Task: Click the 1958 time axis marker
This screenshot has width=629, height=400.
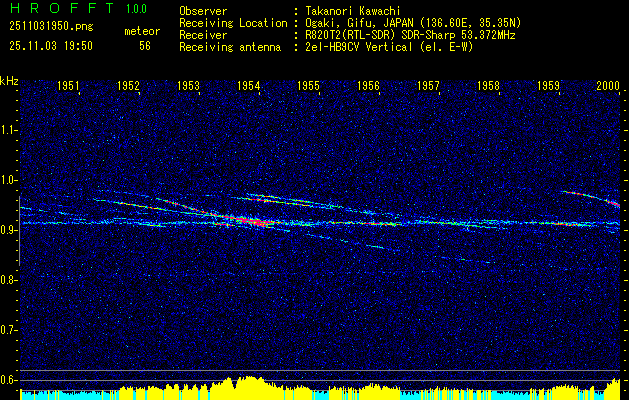Action: (x=489, y=85)
